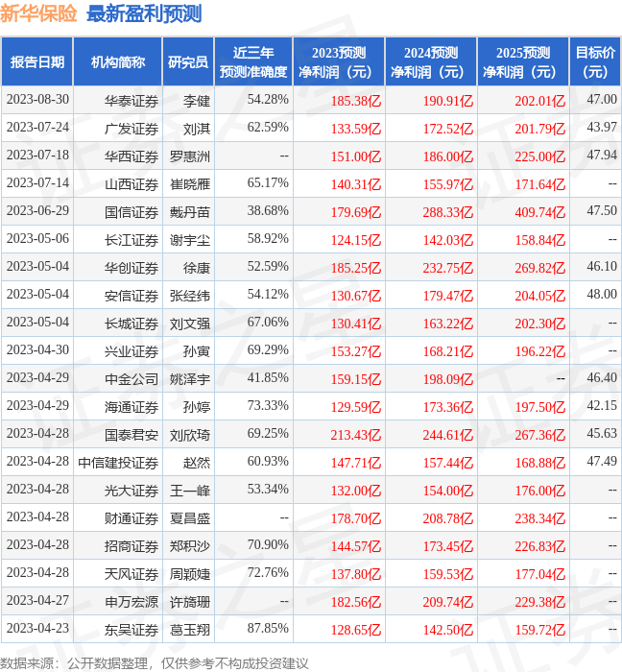Click 238.34亿 forecast value

539,519
